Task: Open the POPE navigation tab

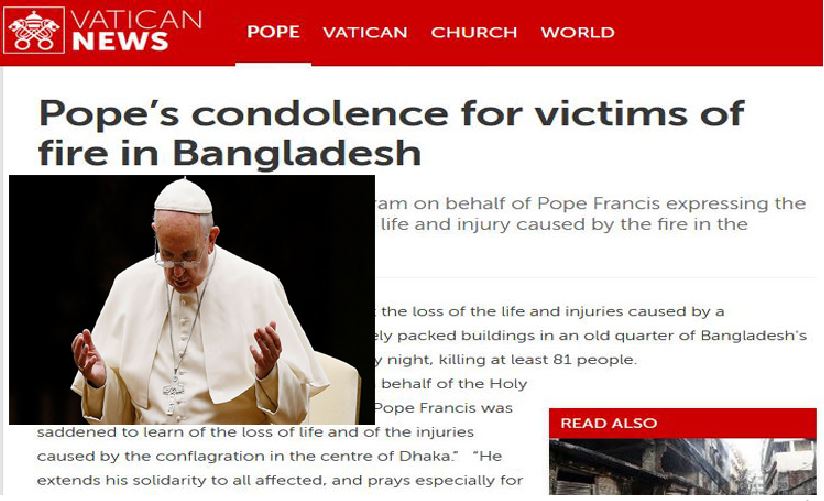Action: point(273,32)
